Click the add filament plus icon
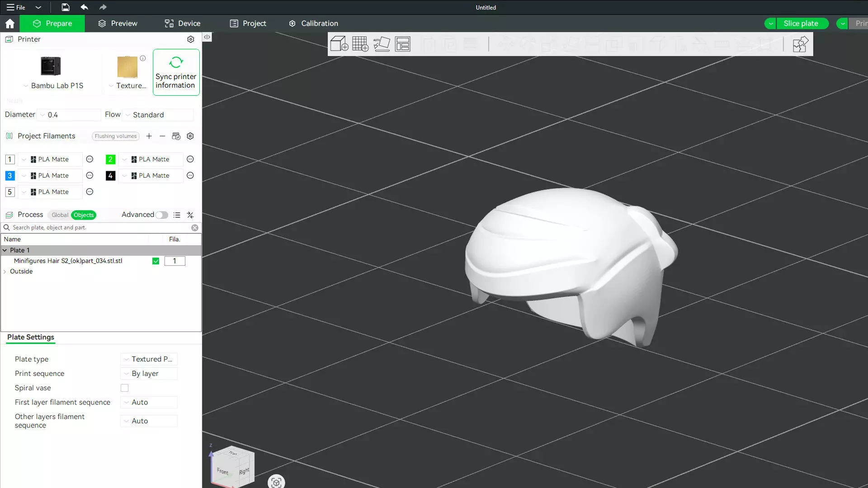868x488 pixels. 149,136
